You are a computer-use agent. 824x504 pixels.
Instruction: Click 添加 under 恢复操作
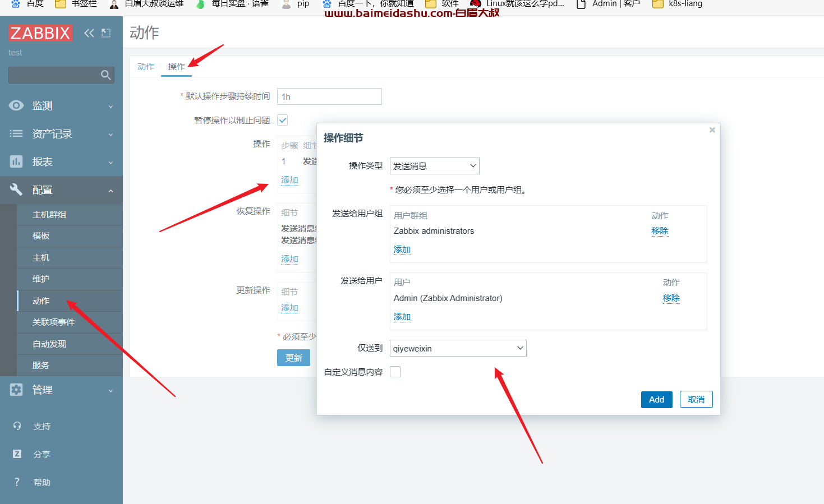(289, 258)
